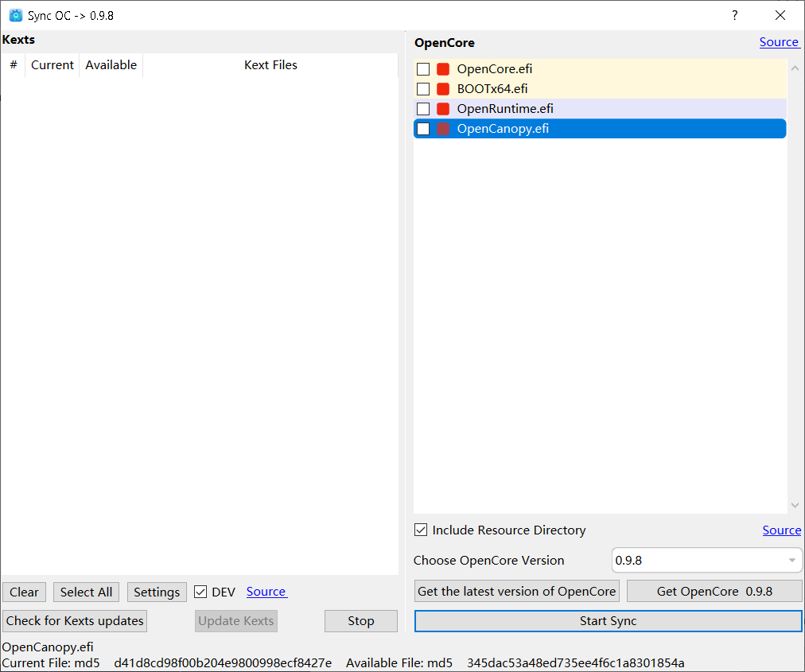805x672 pixels.
Task: Check the BOOTx64.efi checkbox
Action: (x=423, y=89)
